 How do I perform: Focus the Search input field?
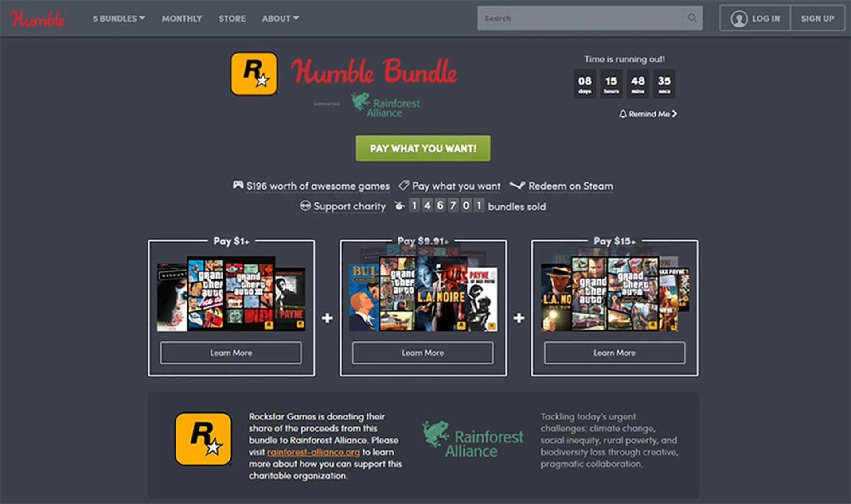tap(581, 18)
